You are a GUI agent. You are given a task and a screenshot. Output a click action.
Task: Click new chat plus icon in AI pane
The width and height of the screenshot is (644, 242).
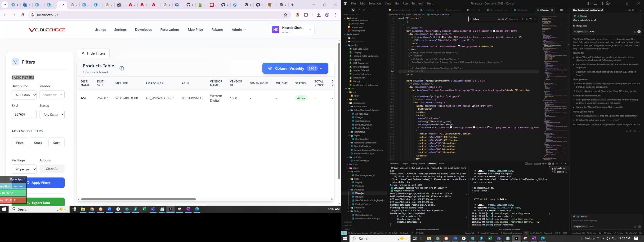(x=626, y=10)
